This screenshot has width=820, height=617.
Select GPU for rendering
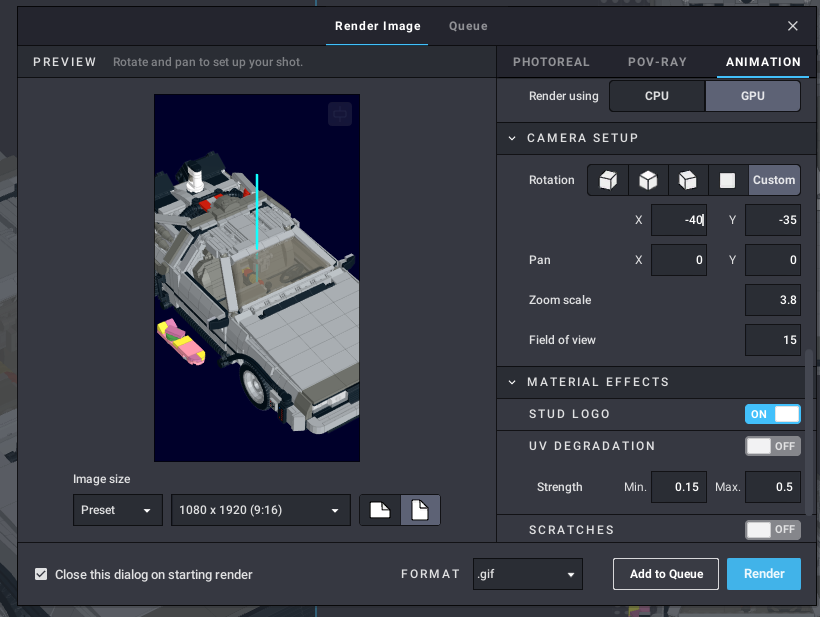click(x=753, y=96)
